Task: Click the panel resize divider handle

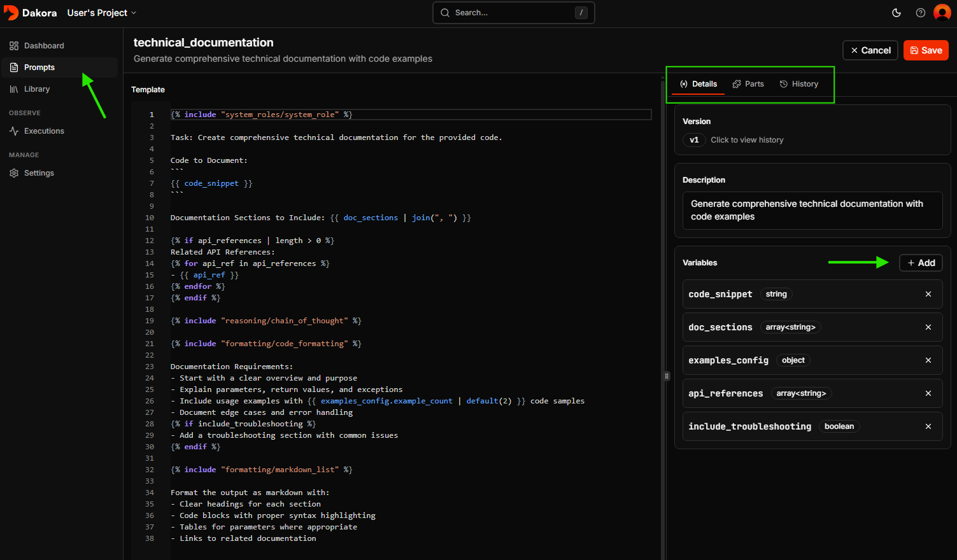Action: pos(667,376)
